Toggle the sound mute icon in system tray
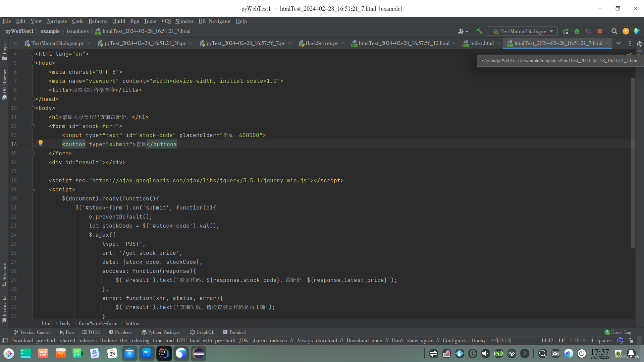Viewport: 644px width, 362px height. tap(485, 354)
